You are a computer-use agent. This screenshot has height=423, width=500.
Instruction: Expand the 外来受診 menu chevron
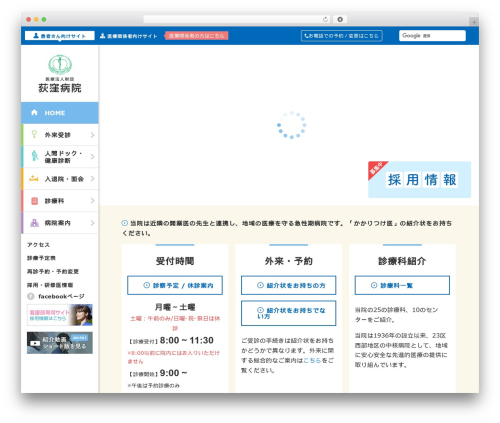point(92,135)
